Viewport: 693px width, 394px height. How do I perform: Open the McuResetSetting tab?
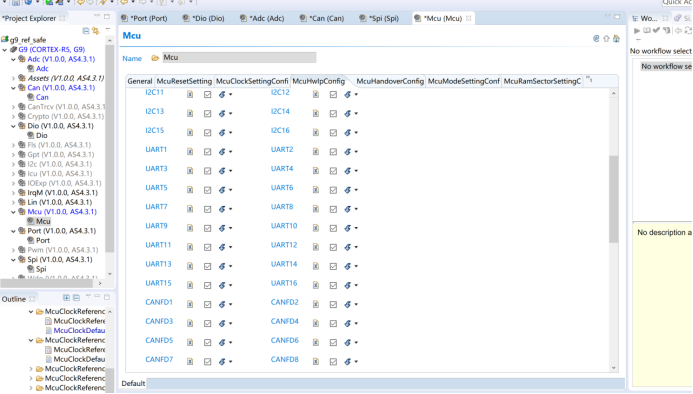coord(184,81)
